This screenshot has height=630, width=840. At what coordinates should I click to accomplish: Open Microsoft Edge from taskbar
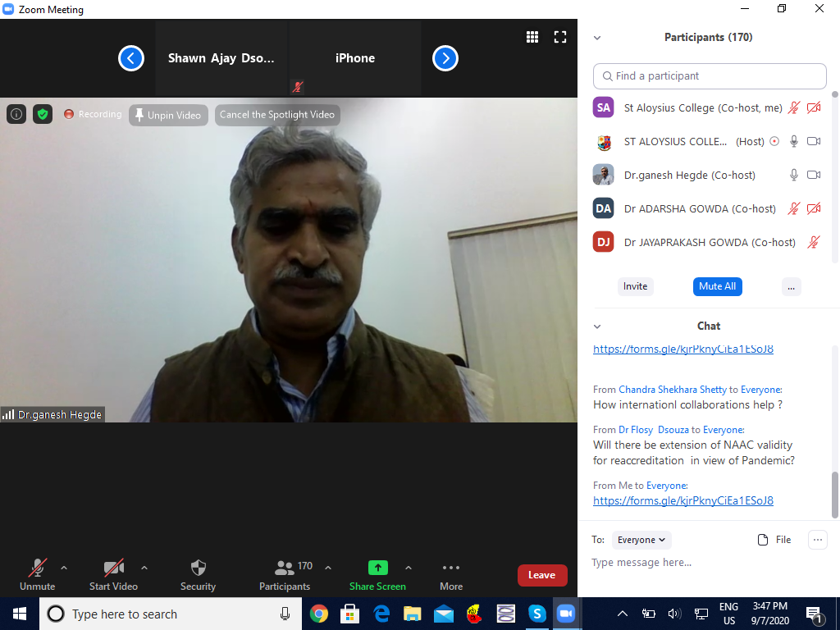tap(381, 614)
